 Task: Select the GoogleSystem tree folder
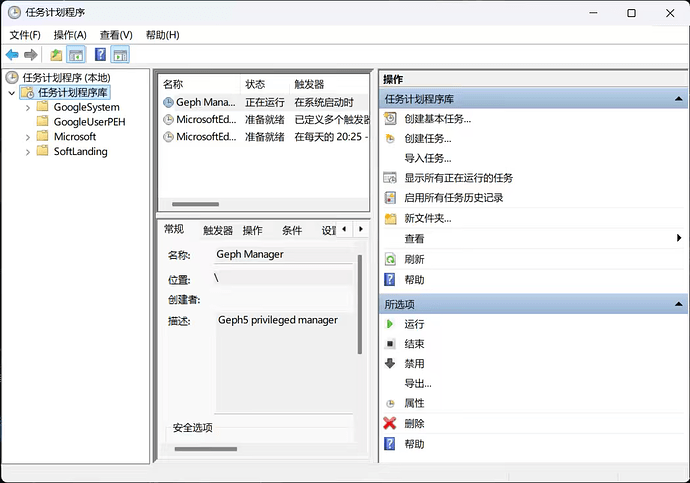point(86,107)
